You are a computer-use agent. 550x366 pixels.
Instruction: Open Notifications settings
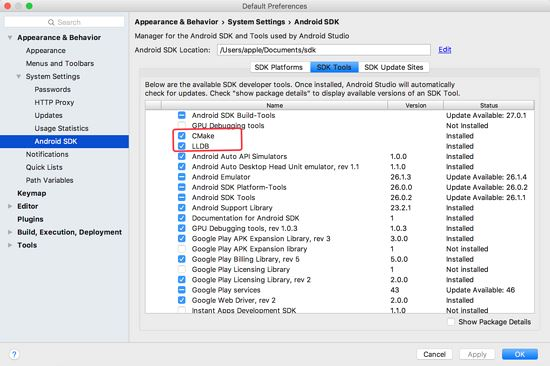47,154
